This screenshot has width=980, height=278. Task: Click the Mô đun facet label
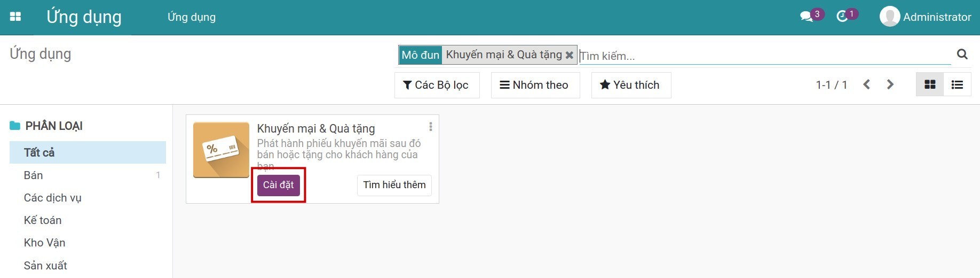[420, 55]
